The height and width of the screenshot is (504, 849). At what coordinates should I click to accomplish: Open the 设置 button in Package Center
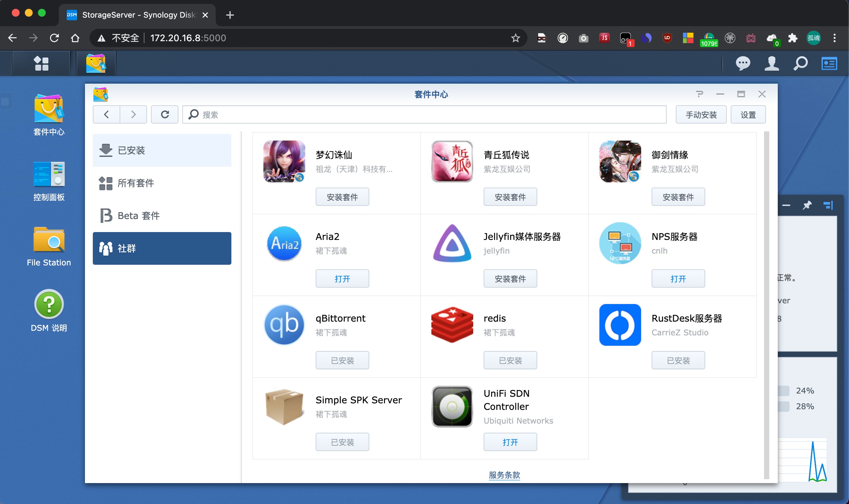pyautogui.click(x=748, y=115)
